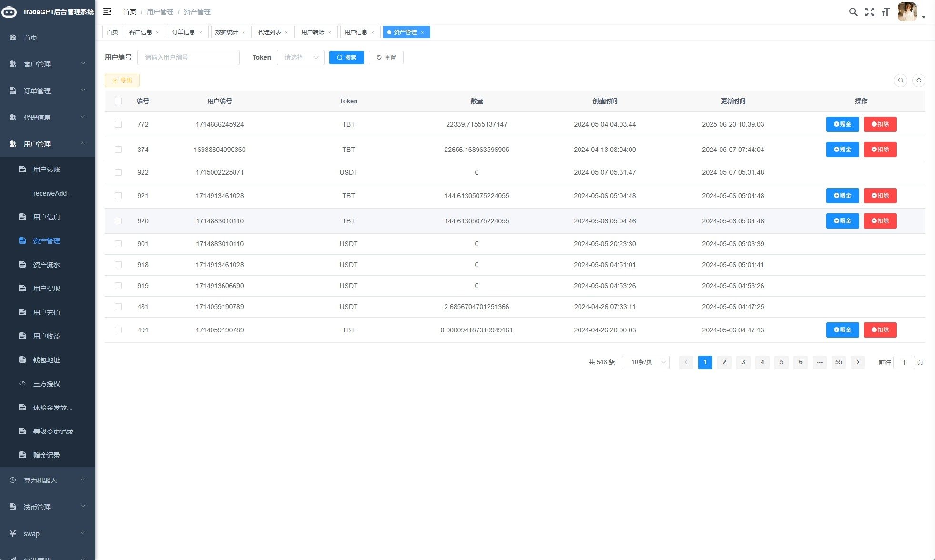Click 扣除 button for row 374
The height and width of the screenshot is (560, 935).
[x=880, y=150]
